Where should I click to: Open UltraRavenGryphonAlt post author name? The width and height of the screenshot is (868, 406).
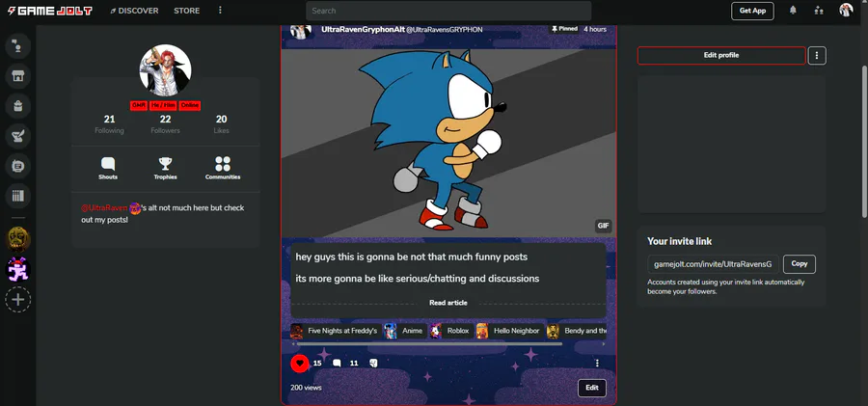[363, 29]
